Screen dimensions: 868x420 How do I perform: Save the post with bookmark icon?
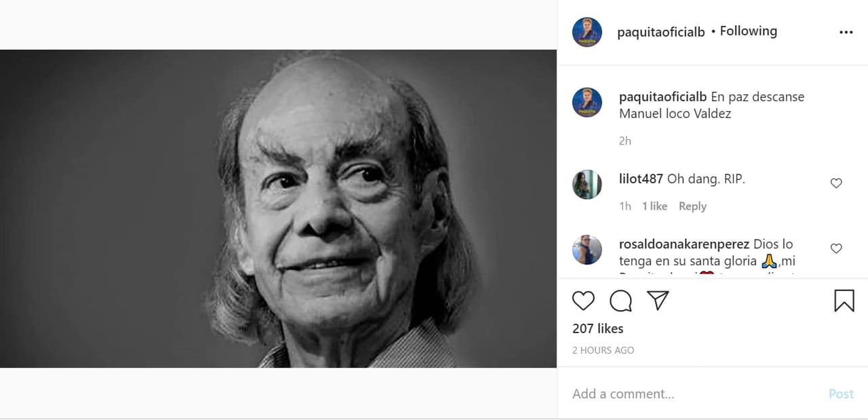point(844,301)
